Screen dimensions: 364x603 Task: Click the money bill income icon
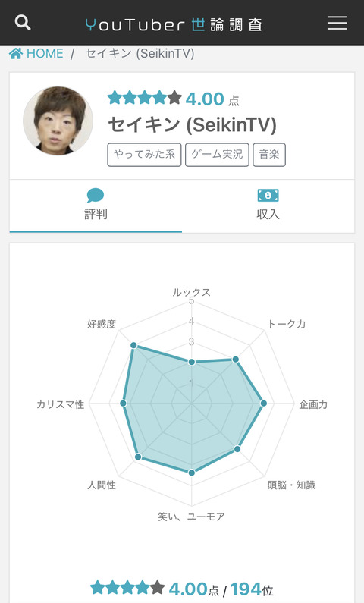(x=268, y=196)
